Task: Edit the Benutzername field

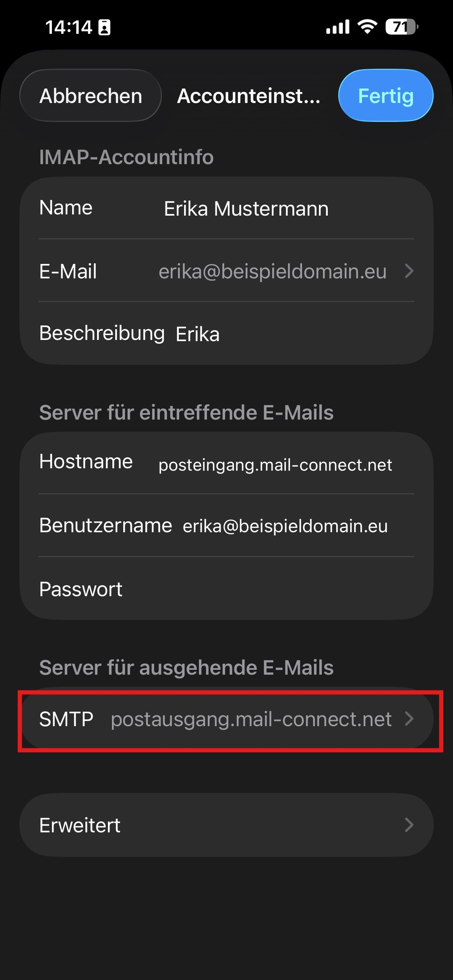Action: [285, 526]
